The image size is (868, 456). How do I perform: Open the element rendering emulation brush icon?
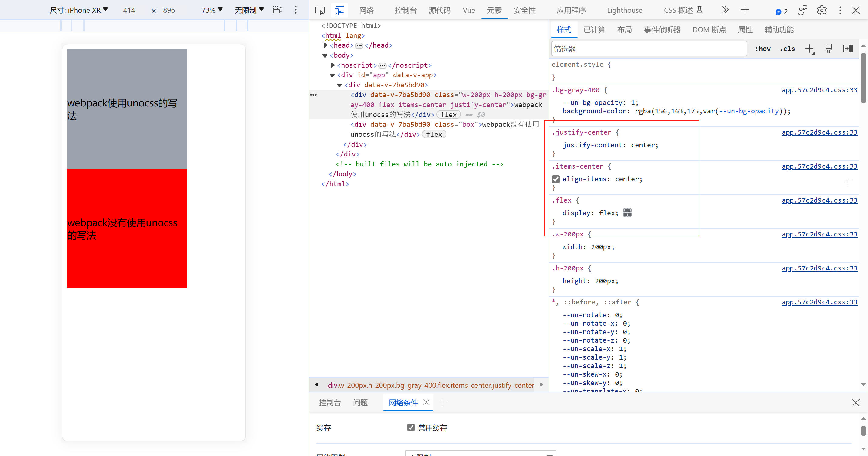[828, 49]
